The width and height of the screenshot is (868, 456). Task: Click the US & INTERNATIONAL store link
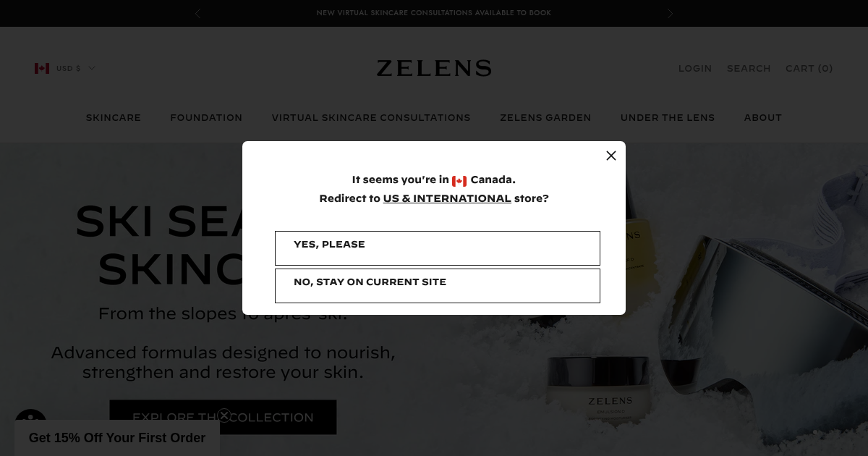(447, 198)
